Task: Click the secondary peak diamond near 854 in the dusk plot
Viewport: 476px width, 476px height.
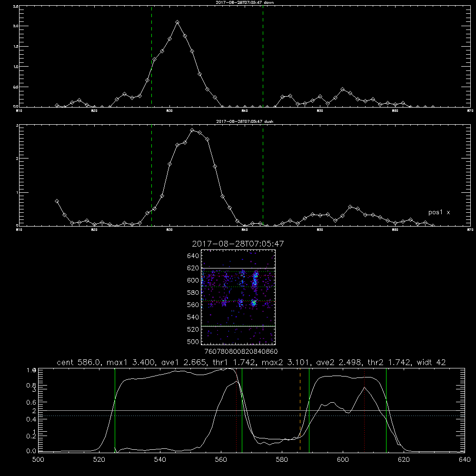Action: pos(350,207)
